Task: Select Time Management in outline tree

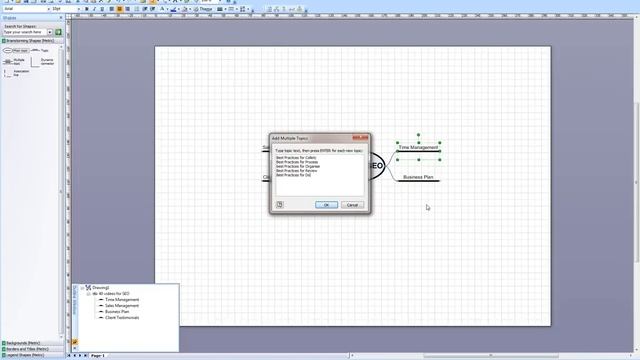Action: [x=122, y=300]
